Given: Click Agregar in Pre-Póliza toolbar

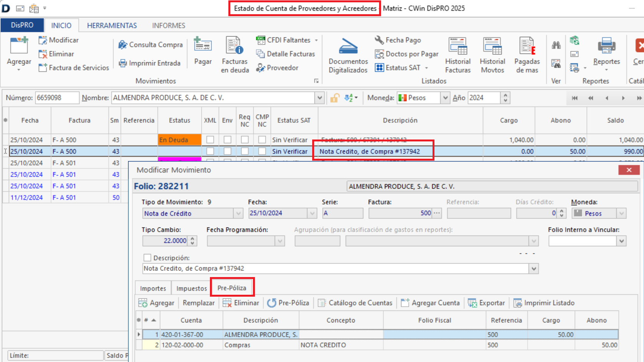Looking at the screenshot, I should click(156, 303).
